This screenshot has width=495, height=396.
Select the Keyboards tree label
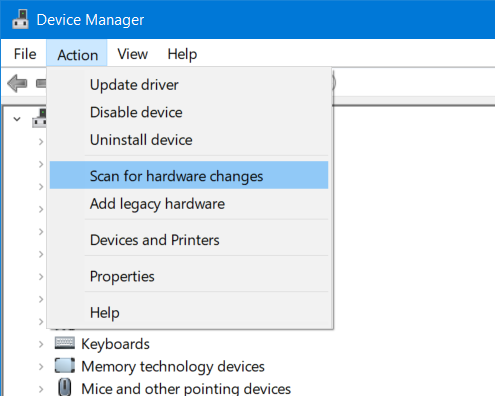115,344
